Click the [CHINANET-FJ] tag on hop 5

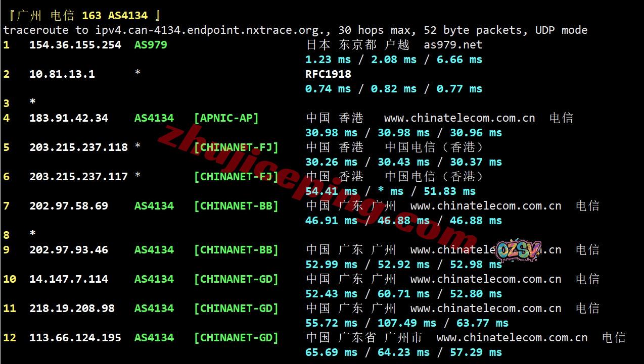pyautogui.click(x=236, y=147)
